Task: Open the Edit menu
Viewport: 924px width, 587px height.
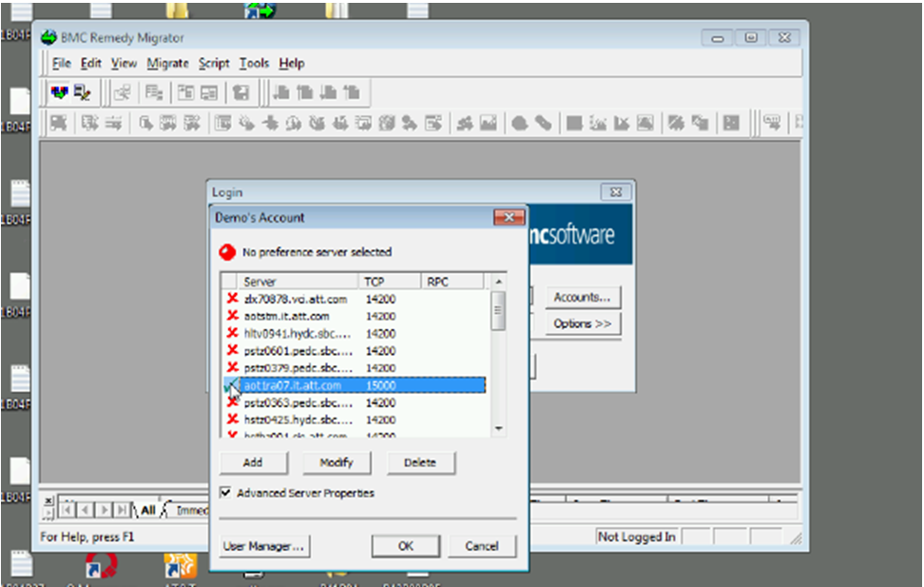Action: coord(90,63)
